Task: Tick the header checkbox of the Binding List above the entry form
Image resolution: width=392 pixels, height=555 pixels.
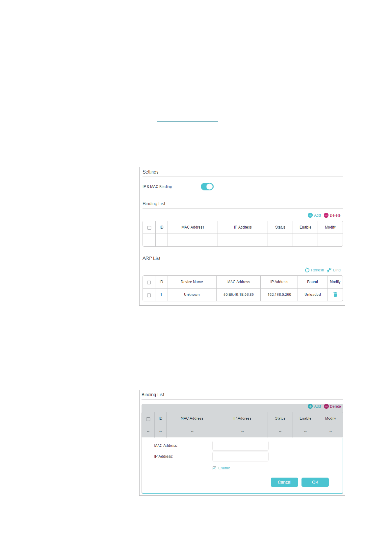Action: point(148,419)
